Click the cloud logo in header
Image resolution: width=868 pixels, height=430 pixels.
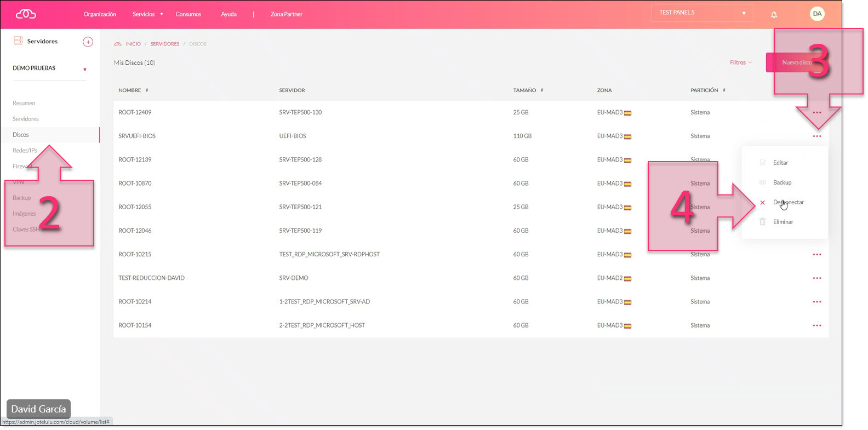click(x=26, y=14)
